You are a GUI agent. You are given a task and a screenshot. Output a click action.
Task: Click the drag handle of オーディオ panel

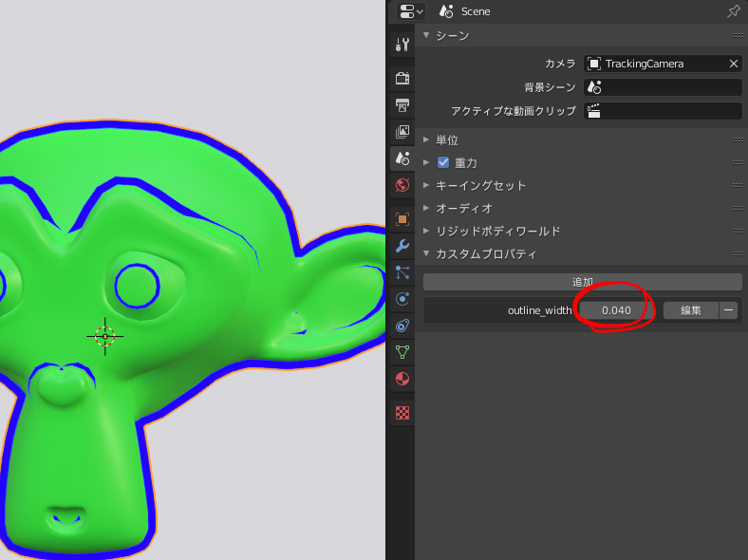pos(737,209)
